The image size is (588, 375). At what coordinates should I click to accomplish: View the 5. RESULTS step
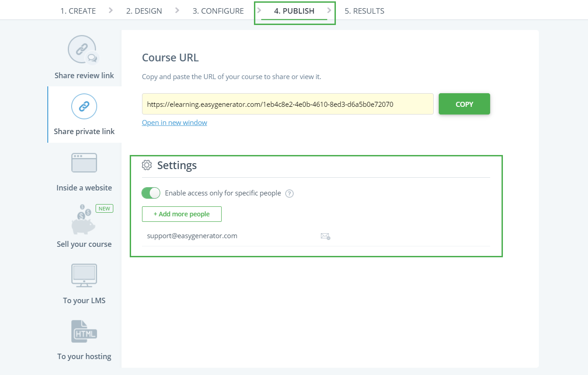364,11
